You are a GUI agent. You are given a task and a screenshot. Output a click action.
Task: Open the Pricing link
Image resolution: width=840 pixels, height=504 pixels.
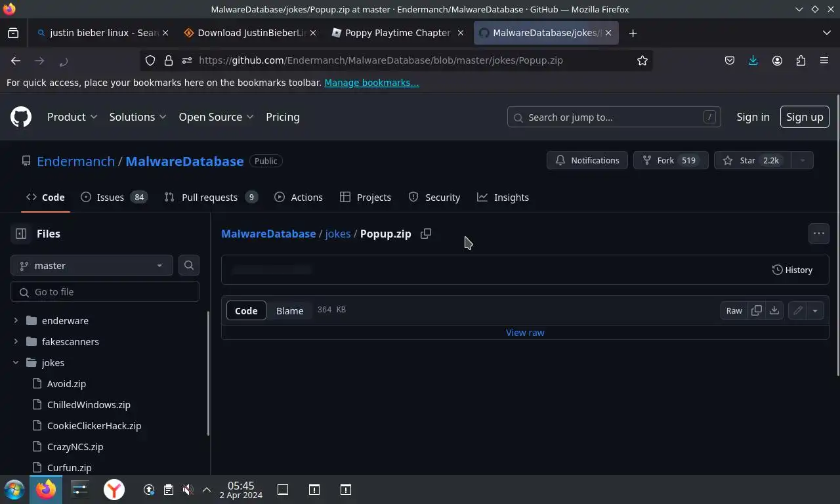point(283,117)
